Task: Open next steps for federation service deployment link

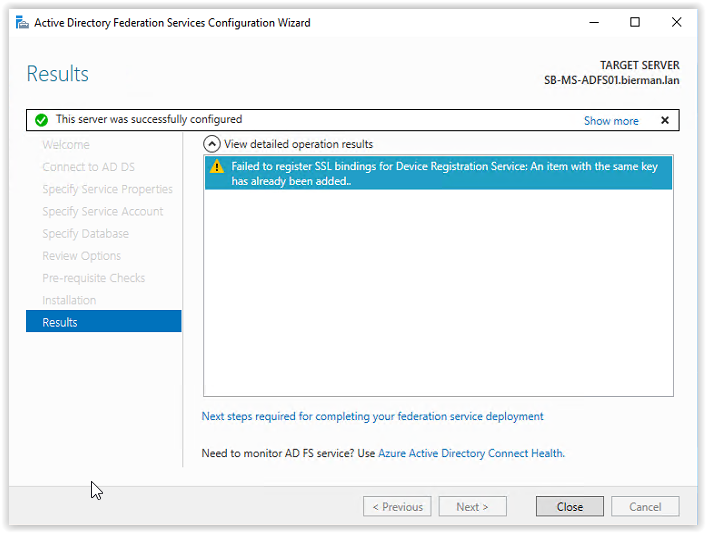Action: [372, 416]
